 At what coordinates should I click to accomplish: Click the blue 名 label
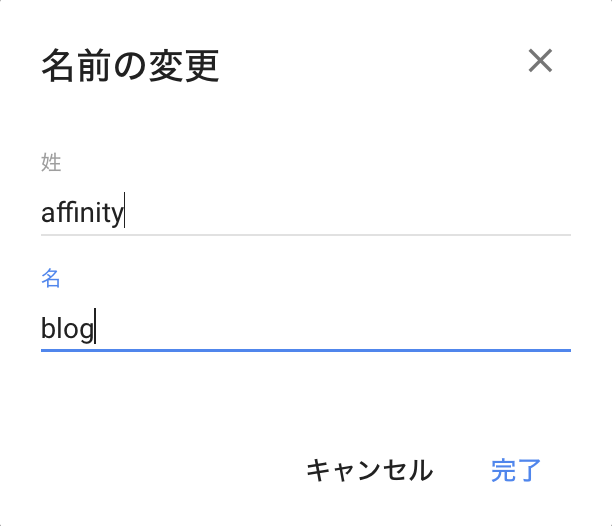51,277
